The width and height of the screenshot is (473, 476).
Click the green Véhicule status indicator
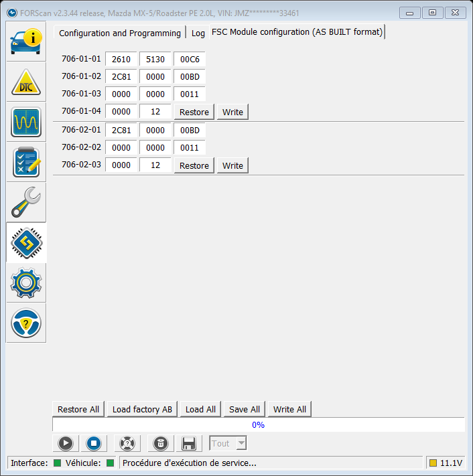click(111, 463)
